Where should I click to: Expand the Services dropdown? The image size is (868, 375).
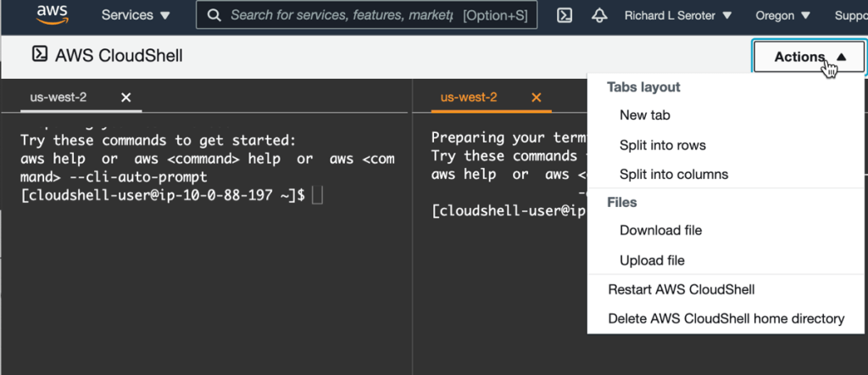tap(136, 15)
